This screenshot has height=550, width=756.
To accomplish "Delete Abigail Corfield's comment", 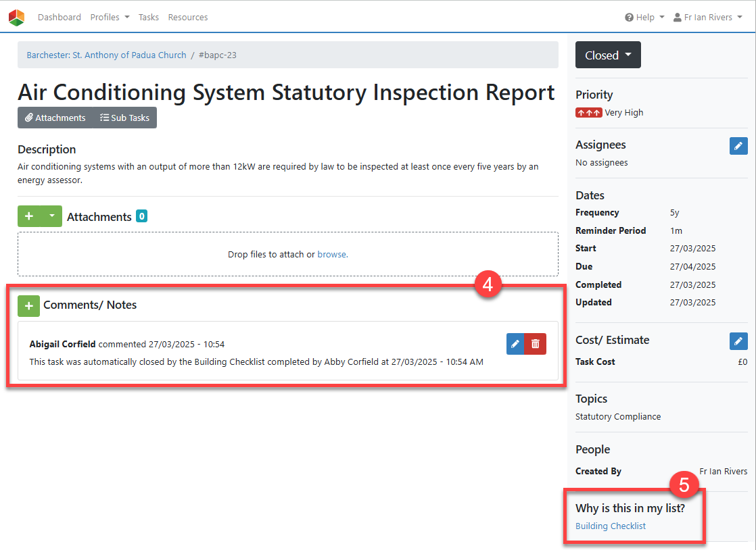I will pyautogui.click(x=536, y=344).
